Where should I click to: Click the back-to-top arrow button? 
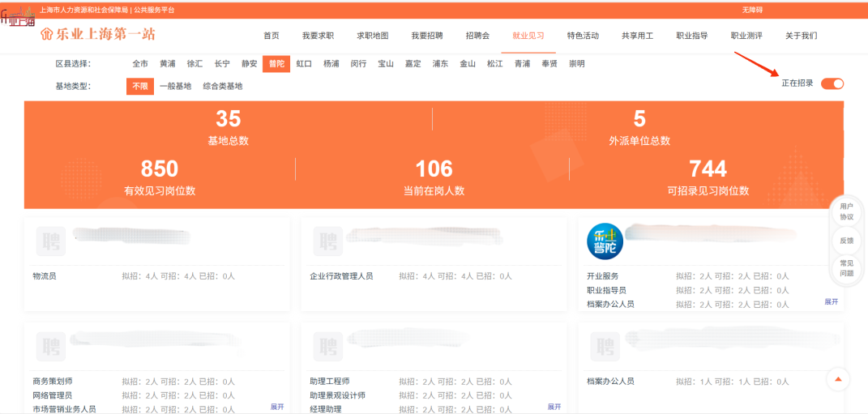coord(838,379)
